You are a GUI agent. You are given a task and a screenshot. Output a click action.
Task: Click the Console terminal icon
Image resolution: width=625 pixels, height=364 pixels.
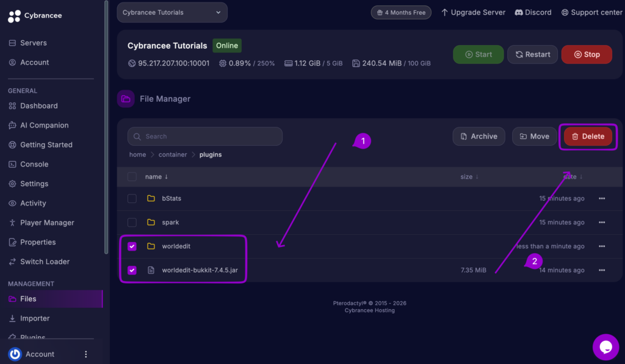12,164
